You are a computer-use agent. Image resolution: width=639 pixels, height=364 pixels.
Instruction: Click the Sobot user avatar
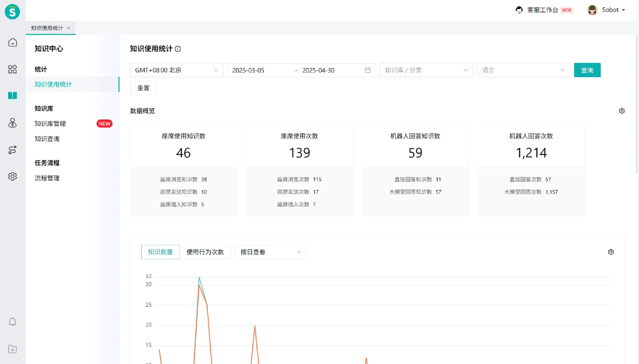click(x=592, y=10)
